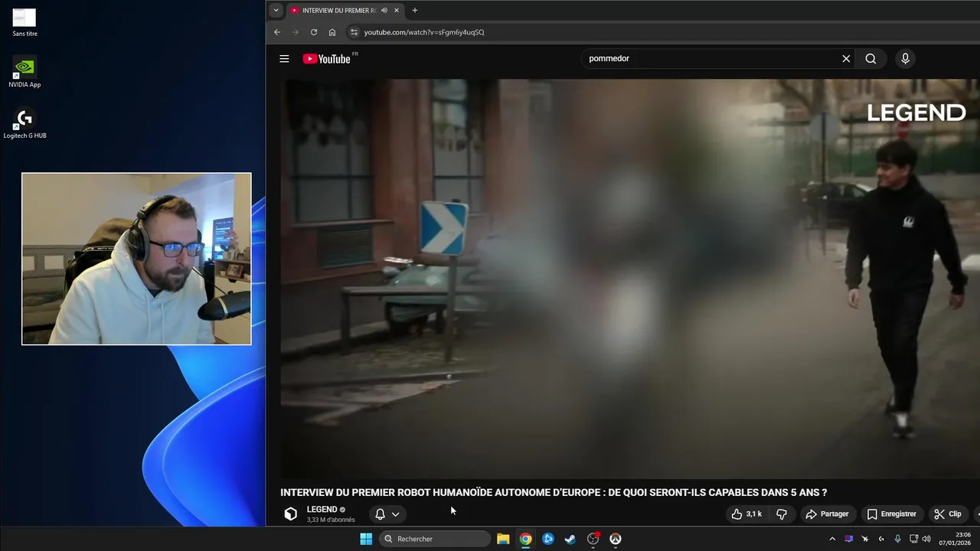Screen dimensions: 980x551
Task: Click the webcam overlay window
Action: click(136, 259)
